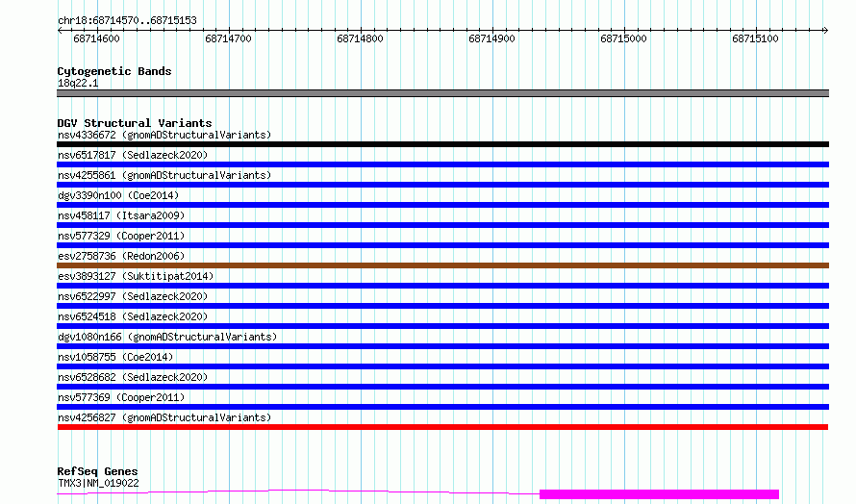Screen dimensions: 856x504
Task: Click the 68715000 ruler position label
Action: tap(623, 38)
